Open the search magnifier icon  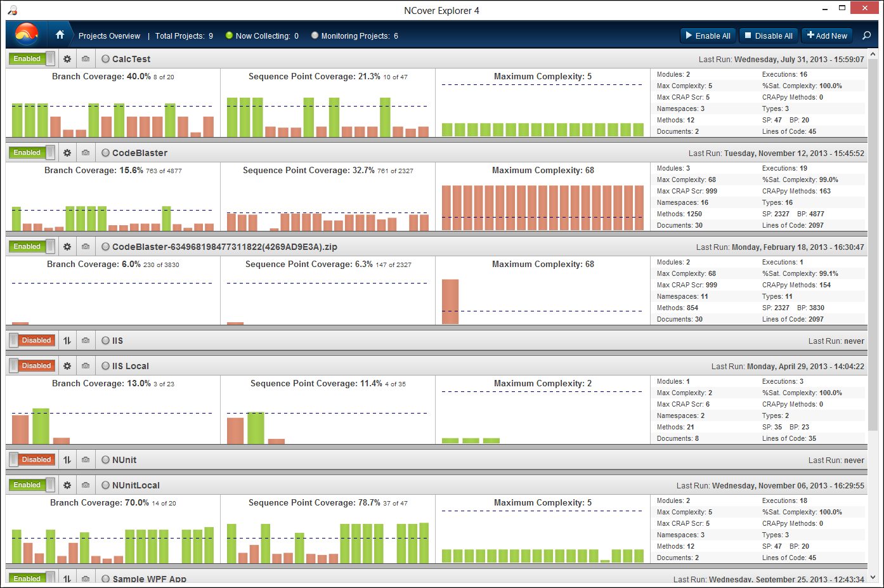pos(866,36)
